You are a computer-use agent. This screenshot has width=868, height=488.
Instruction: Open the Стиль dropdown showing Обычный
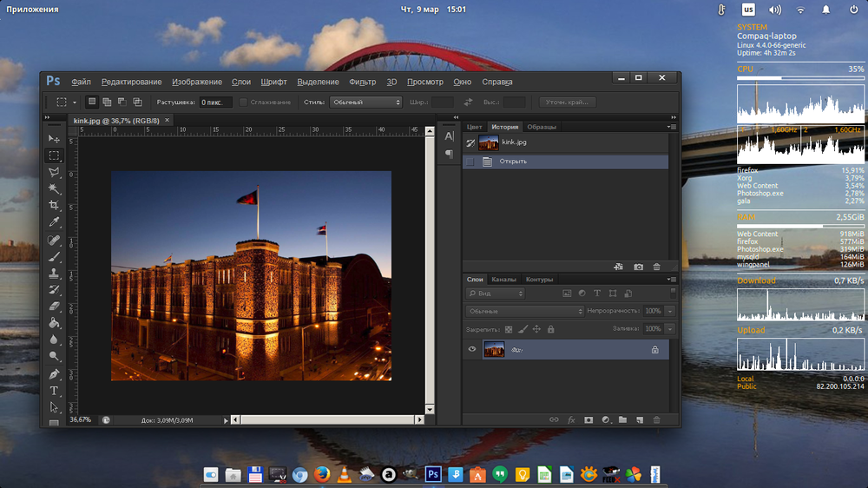(365, 102)
